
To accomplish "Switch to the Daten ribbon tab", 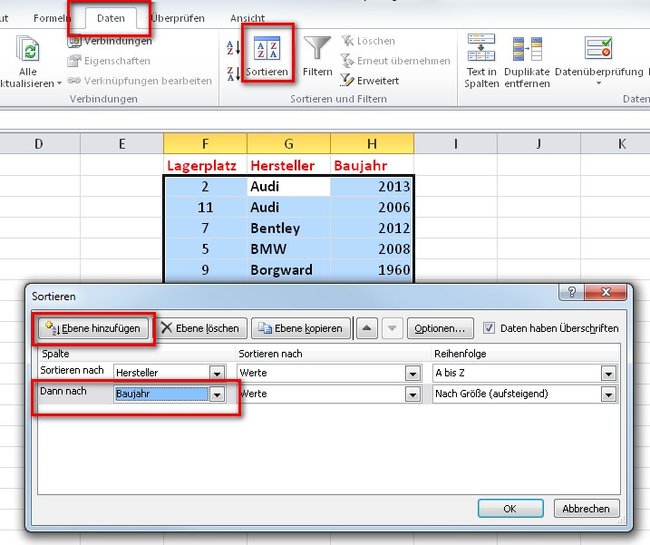I will tap(111, 18).
